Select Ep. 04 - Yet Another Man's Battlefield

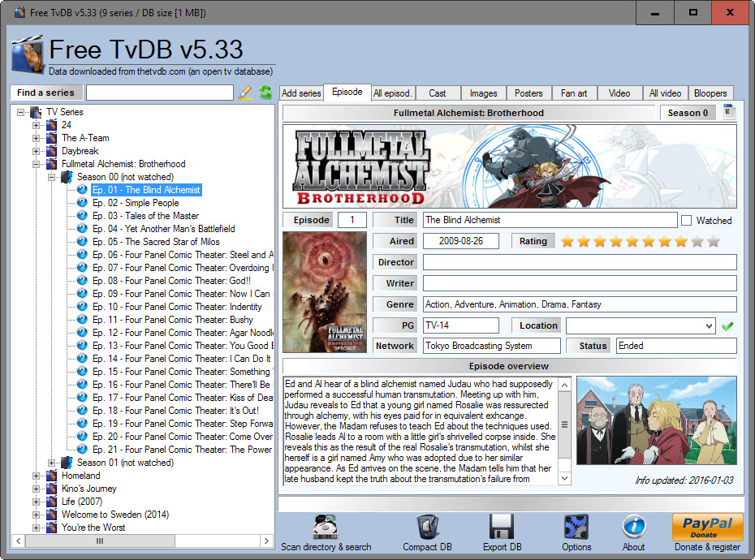click(164, 229)
